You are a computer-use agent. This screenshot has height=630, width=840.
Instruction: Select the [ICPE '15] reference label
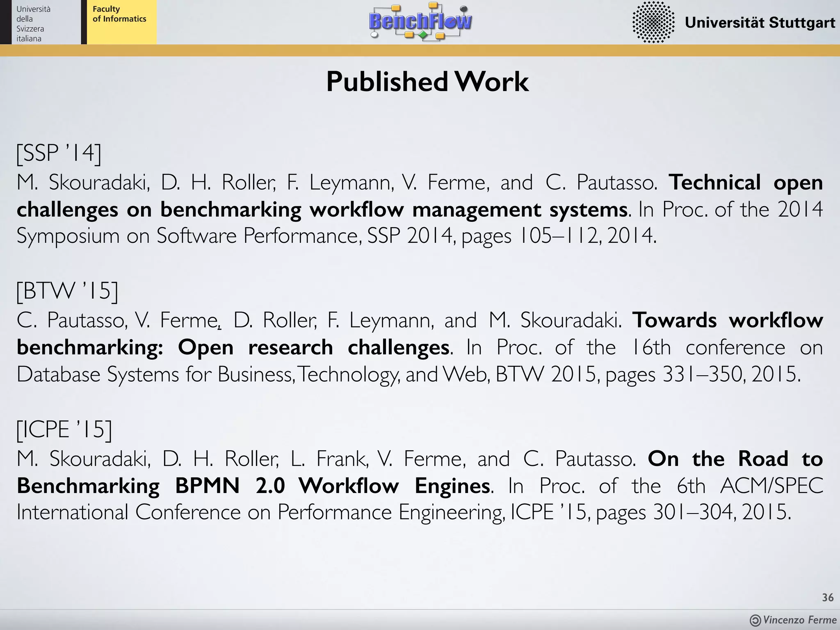[x=64, y=430]
